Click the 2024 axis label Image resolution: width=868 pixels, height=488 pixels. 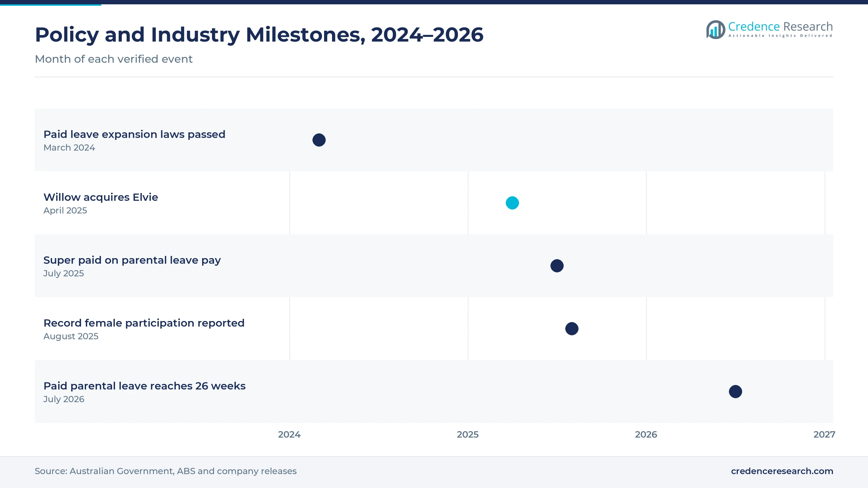point(289,435)
